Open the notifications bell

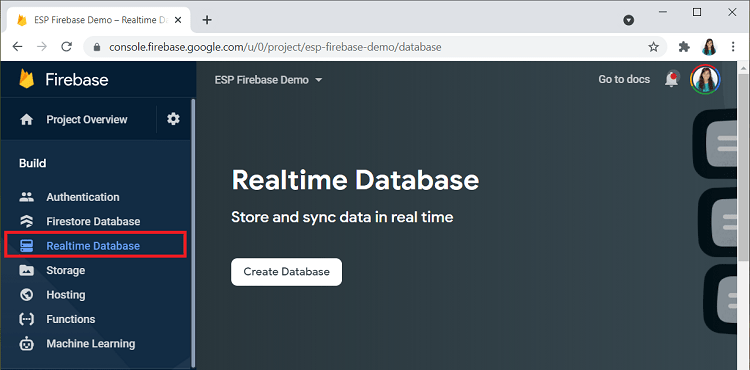coord(672,79)
